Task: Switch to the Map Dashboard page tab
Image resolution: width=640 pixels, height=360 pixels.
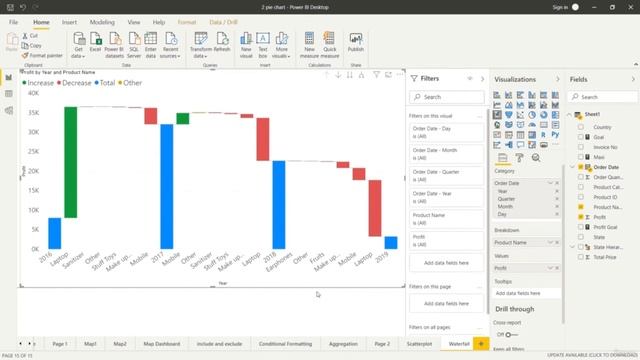Action: [x=162, y=344]
